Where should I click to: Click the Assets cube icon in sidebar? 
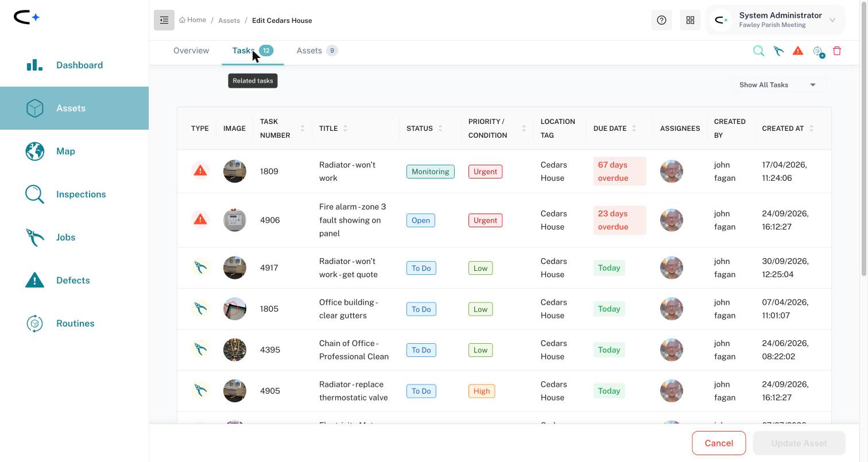(34, 108)
